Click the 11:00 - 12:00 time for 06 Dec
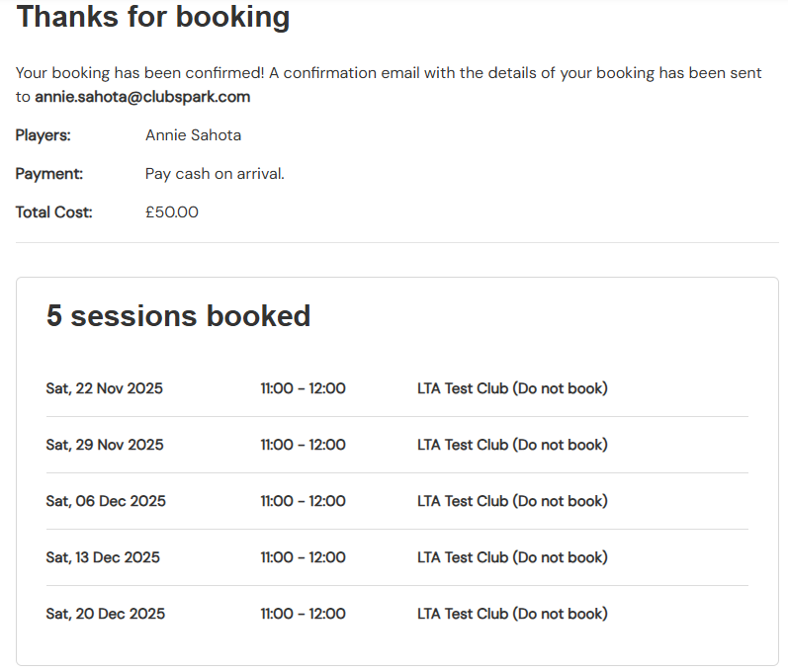This screenshot has height=672, width=788. coord(303,501)
